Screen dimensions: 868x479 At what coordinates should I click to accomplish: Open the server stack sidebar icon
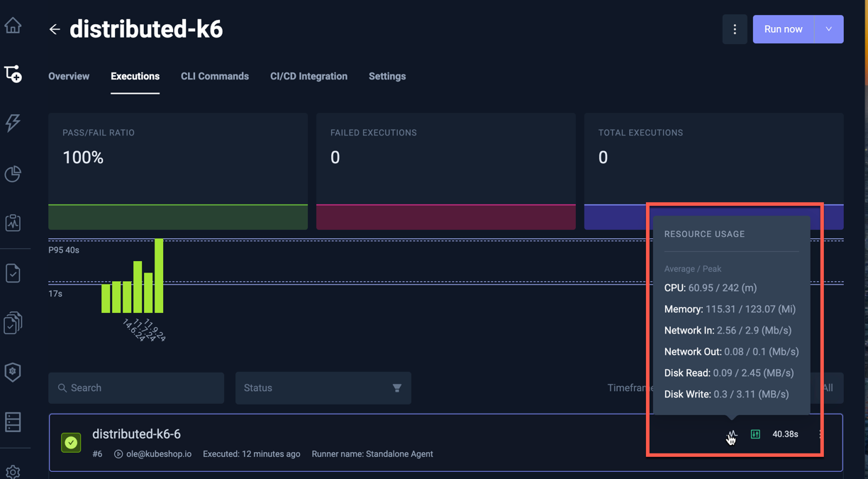pos(13,422)
